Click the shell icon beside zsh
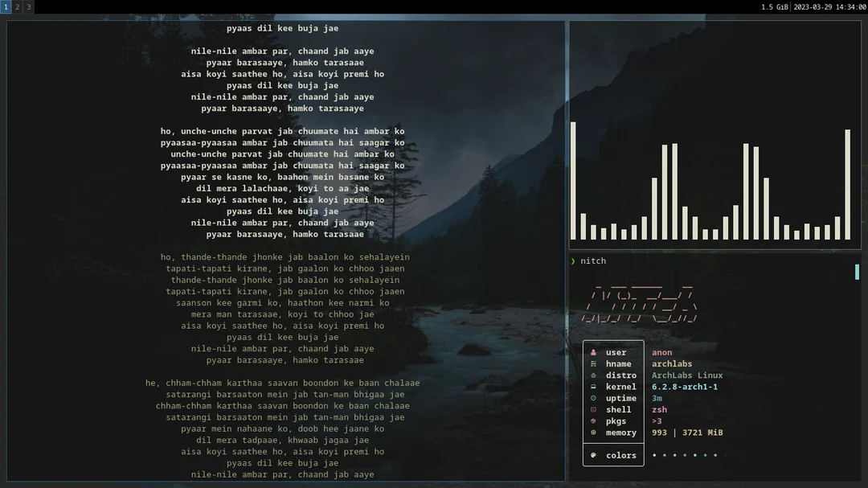868x488 pixels. pos(593,409)
